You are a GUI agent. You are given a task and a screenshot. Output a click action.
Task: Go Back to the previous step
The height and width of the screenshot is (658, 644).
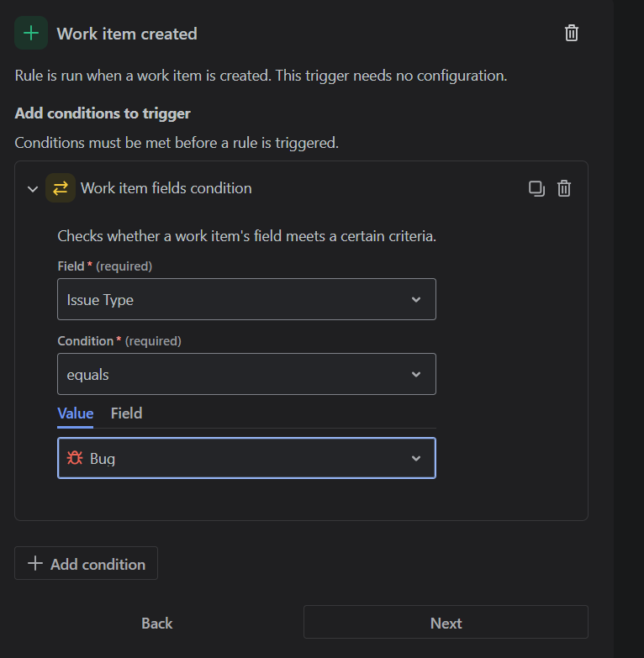tap(156, 624)
